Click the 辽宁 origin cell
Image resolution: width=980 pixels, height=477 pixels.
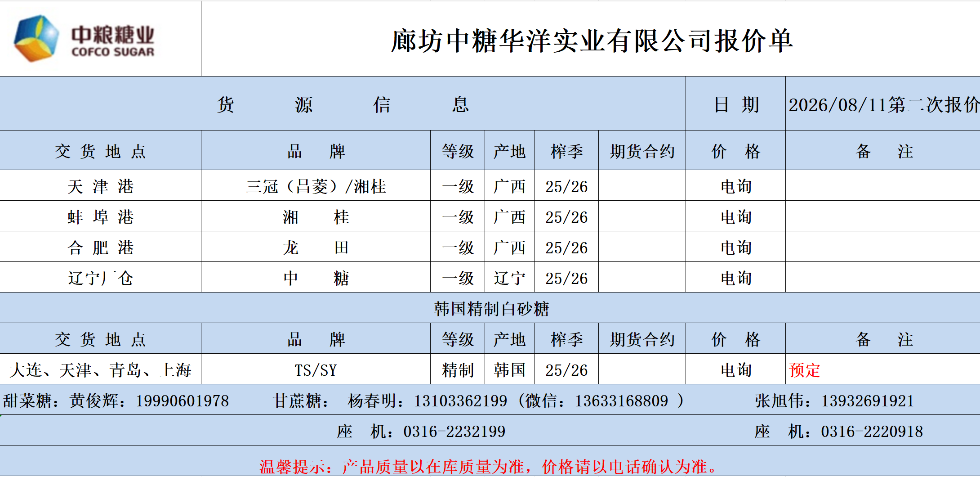(x=509, y=278)
